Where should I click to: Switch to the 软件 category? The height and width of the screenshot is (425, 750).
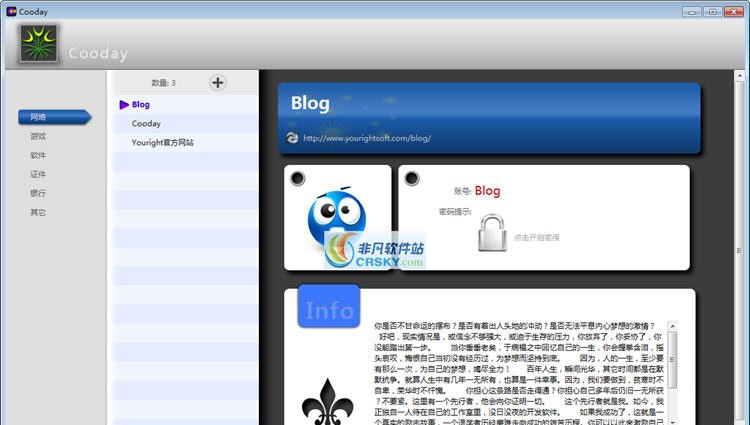coord(38,155)
